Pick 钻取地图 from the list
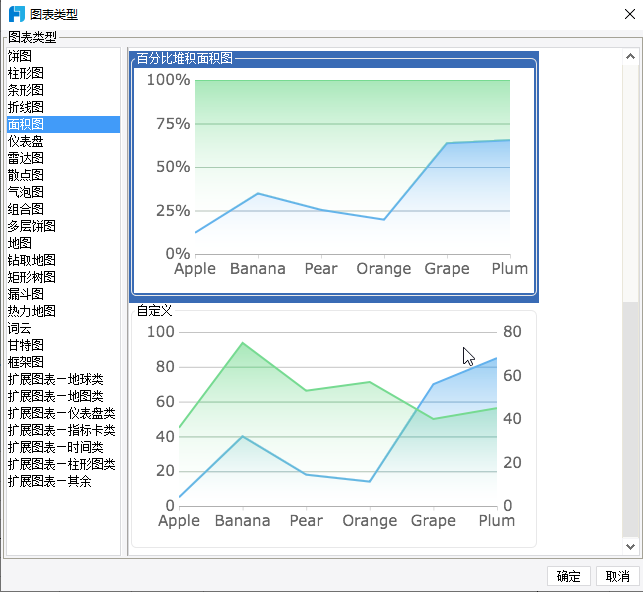Screen dimensions: 643x592 (64, 260)
